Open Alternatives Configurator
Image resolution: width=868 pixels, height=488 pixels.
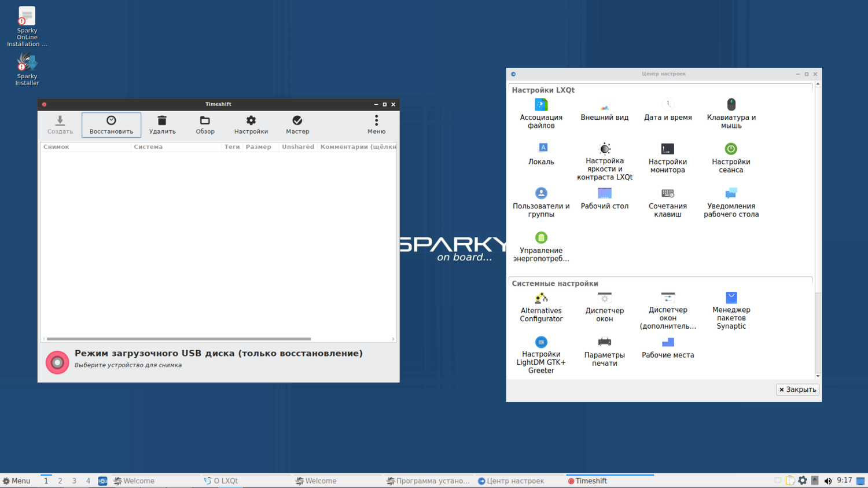541,299
